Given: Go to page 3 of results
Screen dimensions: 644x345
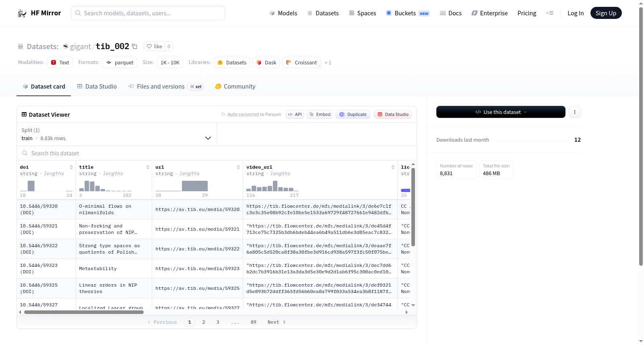Looking at the screenshot, I should [x=218, y=322].
